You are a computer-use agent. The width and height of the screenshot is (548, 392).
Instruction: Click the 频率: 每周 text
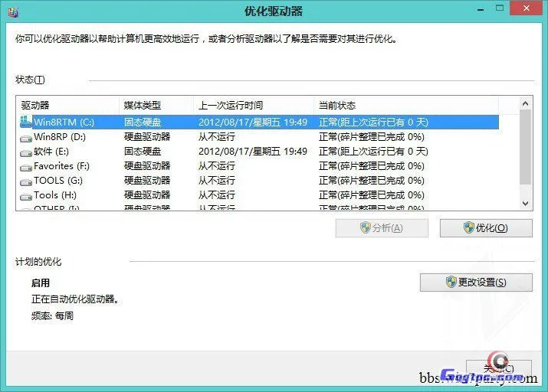point(52,316)
